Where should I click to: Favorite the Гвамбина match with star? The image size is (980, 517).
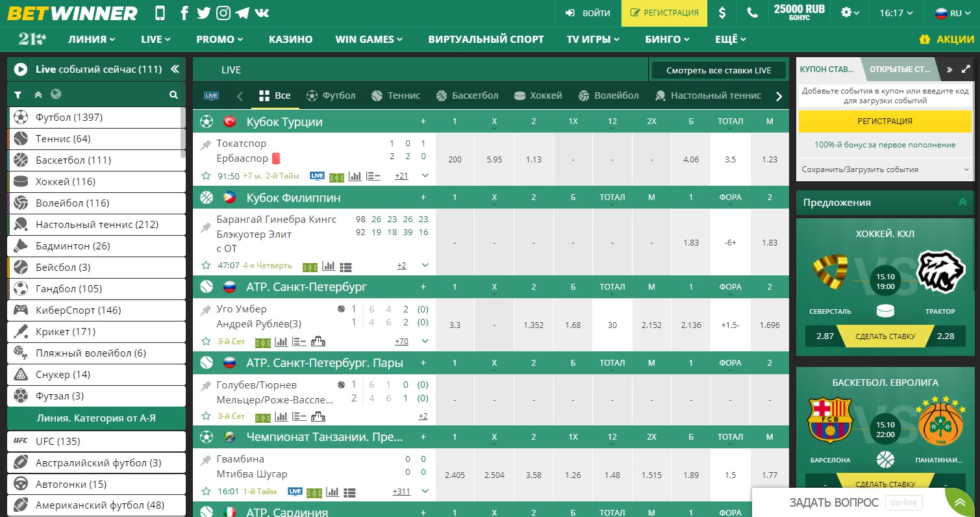tap(206, 492)
